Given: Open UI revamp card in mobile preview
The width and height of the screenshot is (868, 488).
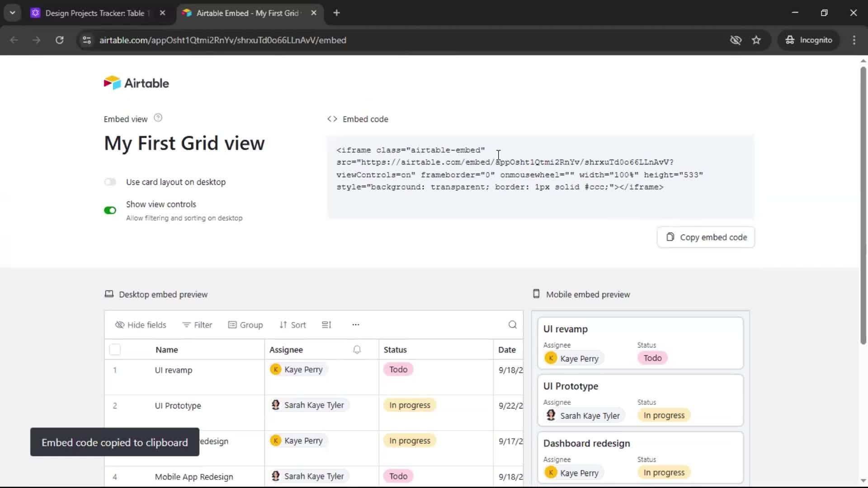Looking at the screenshot, I should point(641,343).
